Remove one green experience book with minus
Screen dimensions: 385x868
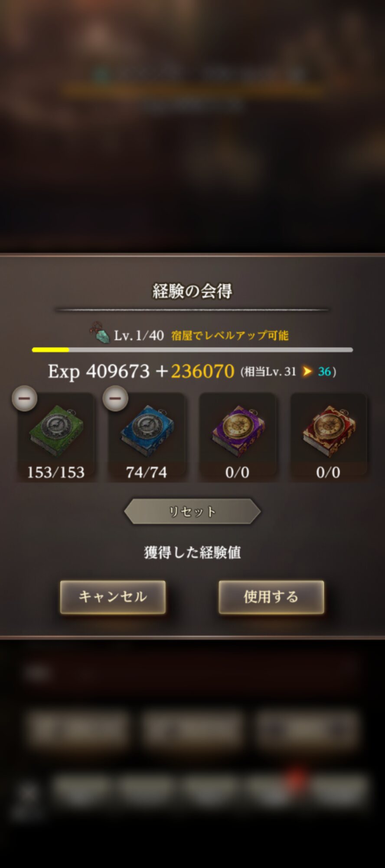pyautogui.click(x=24, y=398)
